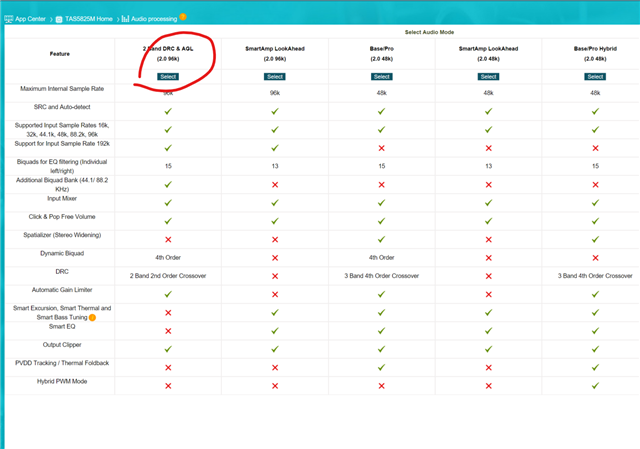The height and width of the screenshot is (449, 640).
Task: Click the Audio processing equalizer icon
Action: (x=125, y=19)
